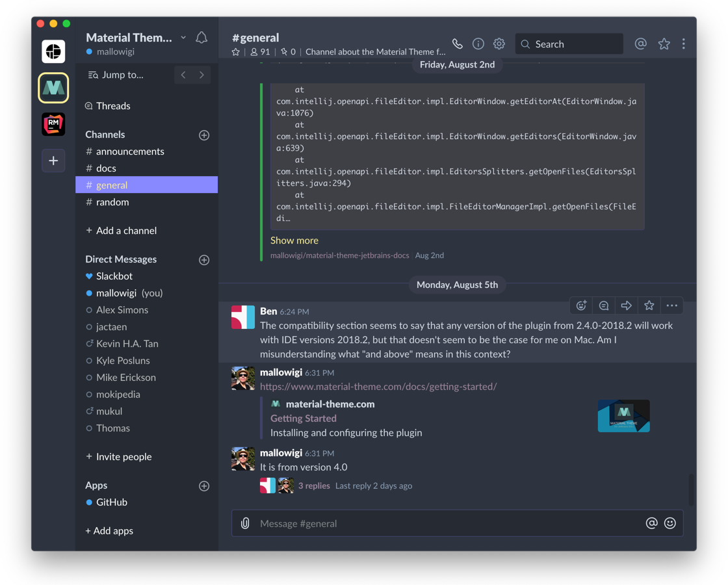Click Ben's avatar
Image resolution: width=728 pixels, height=585 pixels.
coord(243,317)
